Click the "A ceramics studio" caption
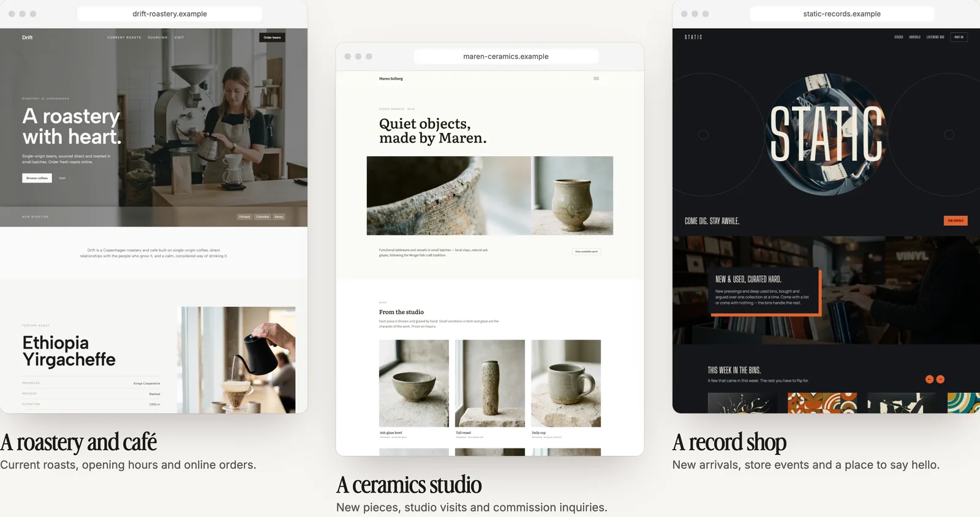Screen dimensions: 980x517 coord(409,485)
